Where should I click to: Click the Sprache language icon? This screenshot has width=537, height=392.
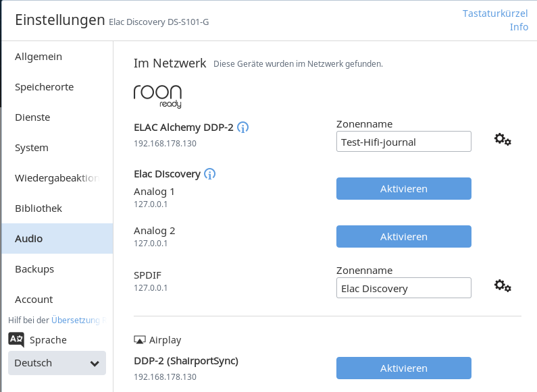click(16, 339)
